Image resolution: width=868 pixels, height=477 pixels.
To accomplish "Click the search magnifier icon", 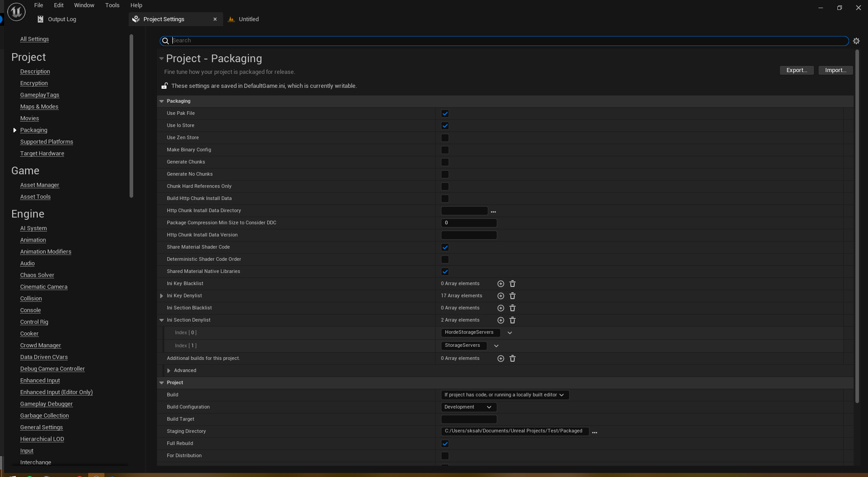I will point(165,41).
